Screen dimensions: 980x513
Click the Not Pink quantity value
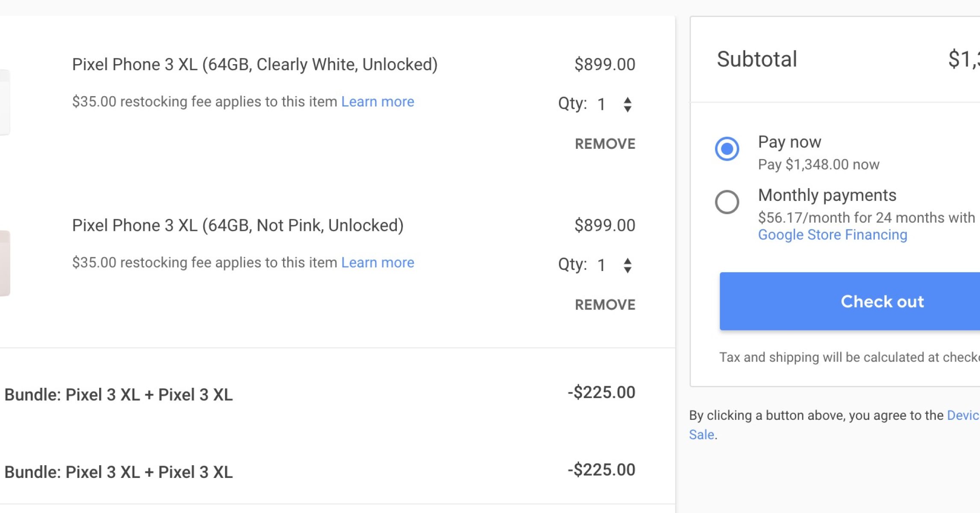pos(601,265)
